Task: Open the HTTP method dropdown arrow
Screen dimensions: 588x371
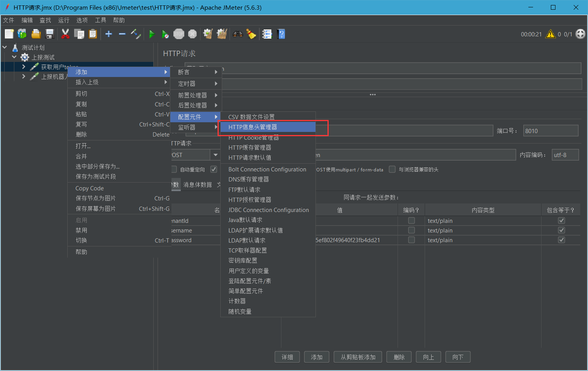Action: coord(215,155)
